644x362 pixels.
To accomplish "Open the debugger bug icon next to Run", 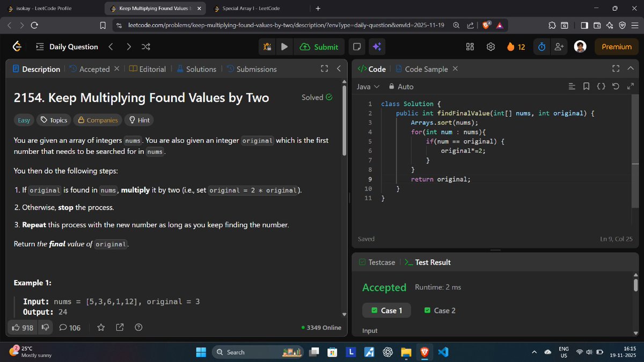I will click(267, 47).
